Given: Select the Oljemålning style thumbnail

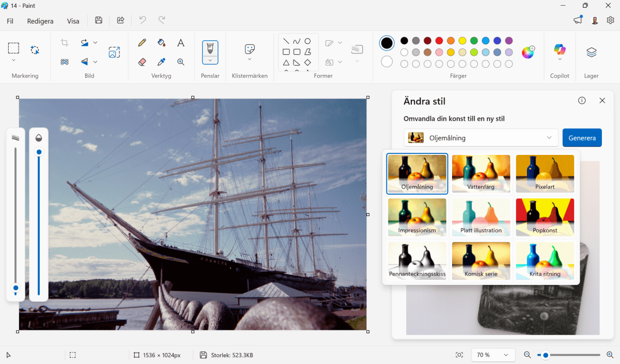Looking at the screenshot, I should [417, 174].
